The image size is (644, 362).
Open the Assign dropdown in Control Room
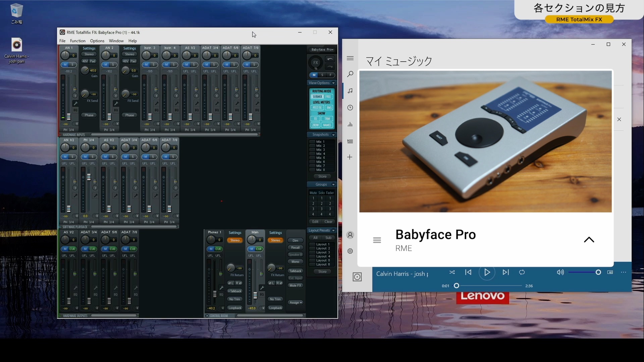tap(296, 302)
